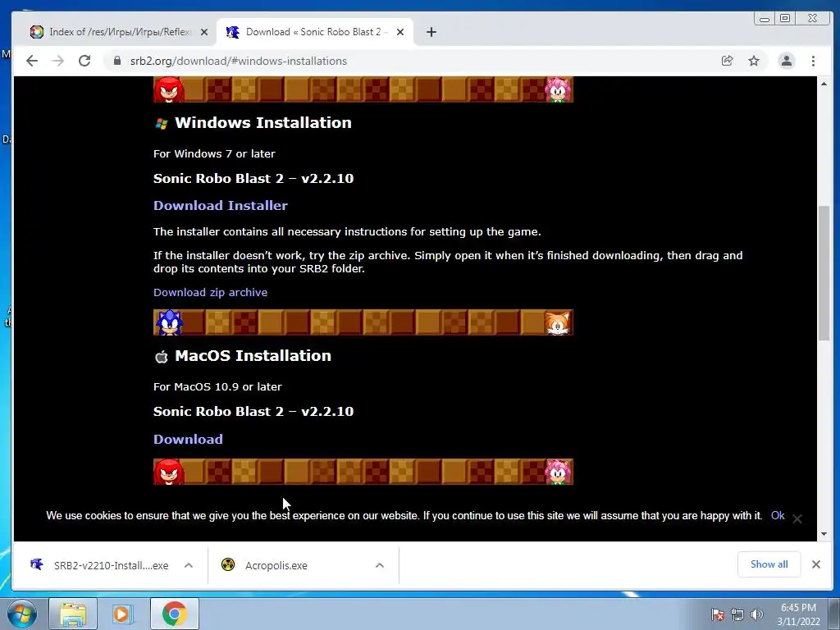This screenshot has height=630, width=840.
Task: Open Chrome three-dot menu
Action: (x=813, y=61)
